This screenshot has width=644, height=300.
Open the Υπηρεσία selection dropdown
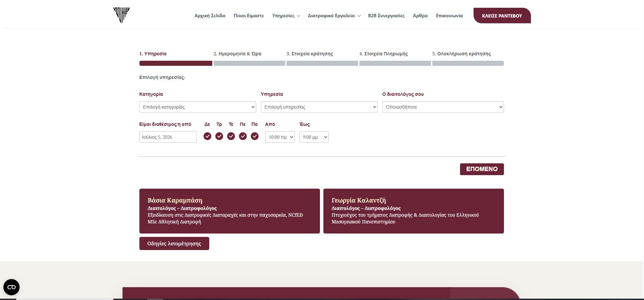tap(319, 107)
